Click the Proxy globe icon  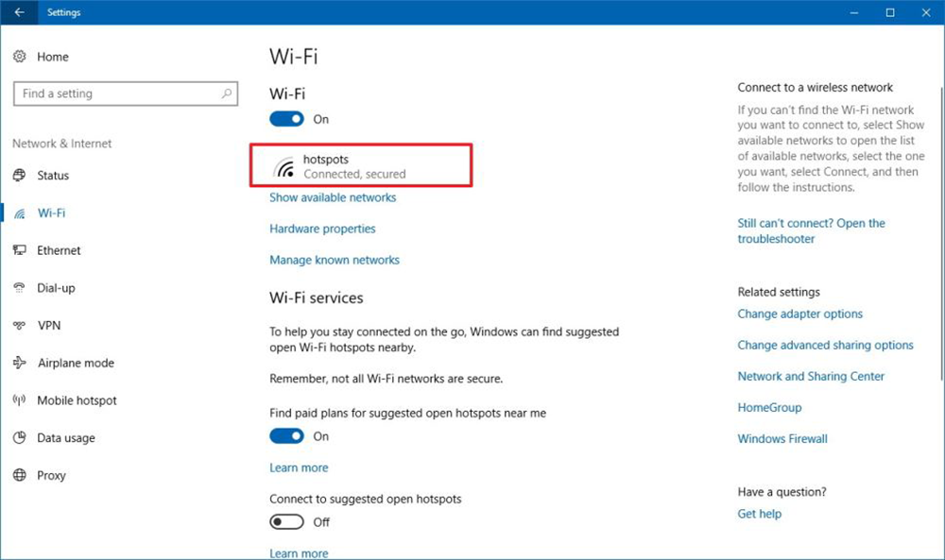[x=19, y=475]
